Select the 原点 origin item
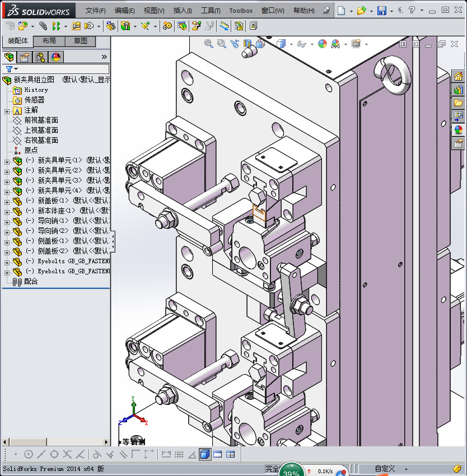Viewport: 467px width, 476px height. click(31, 150)
